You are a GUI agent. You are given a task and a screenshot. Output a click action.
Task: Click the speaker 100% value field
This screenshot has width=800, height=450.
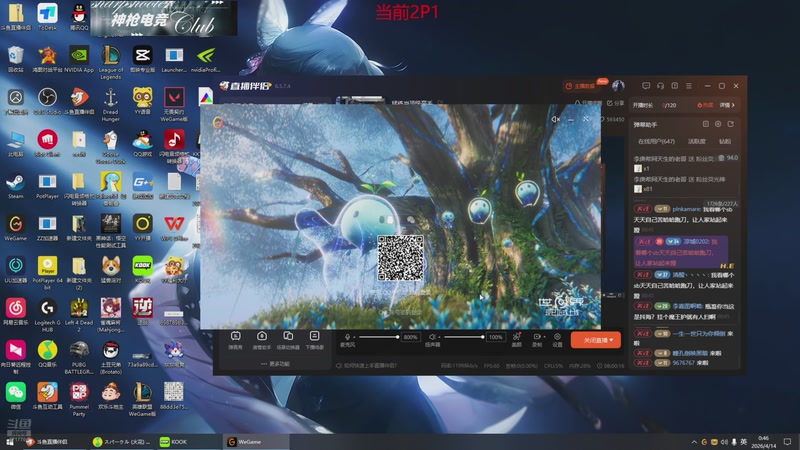point(495,337)
